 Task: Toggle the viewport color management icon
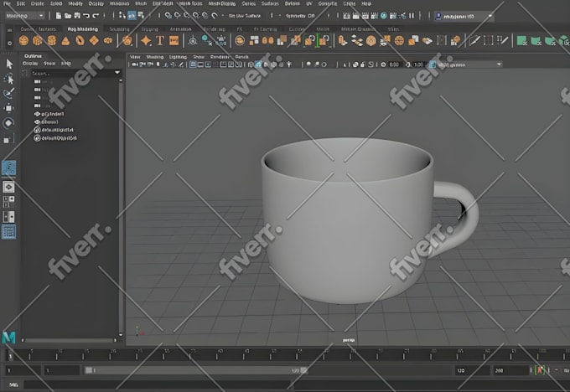coord(433,64)
